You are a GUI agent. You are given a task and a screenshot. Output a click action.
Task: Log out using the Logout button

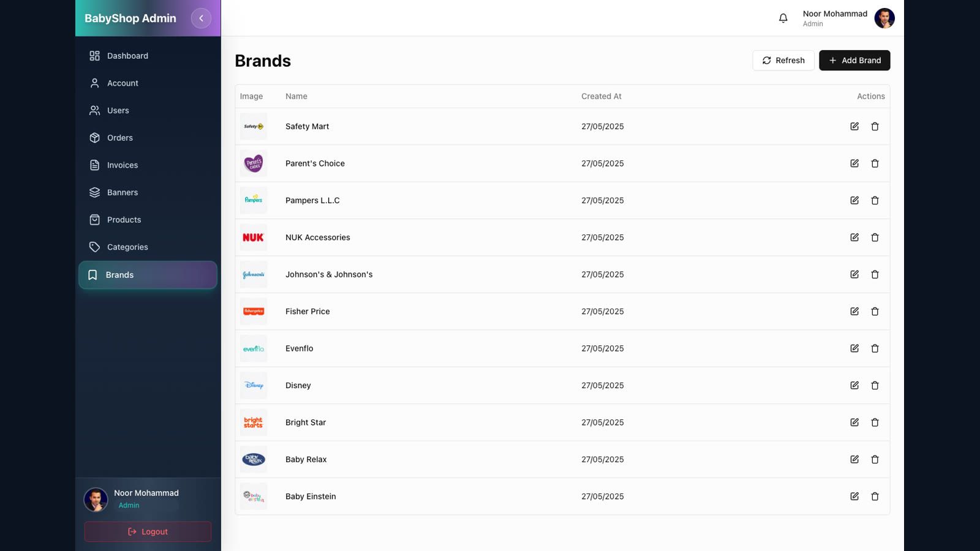(x=148, y=531)
